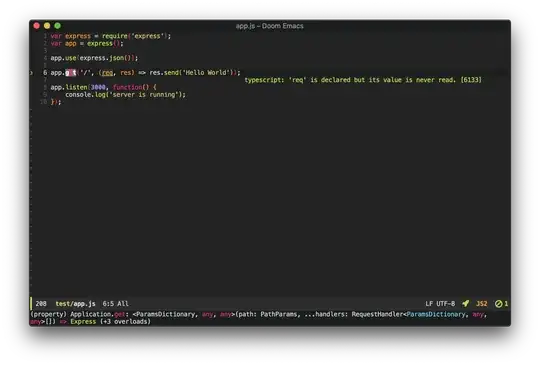The height and width of the screenshot is (365, 540).
Task: Click the flycheck warning count icon
Action: [x=501, y=303]
